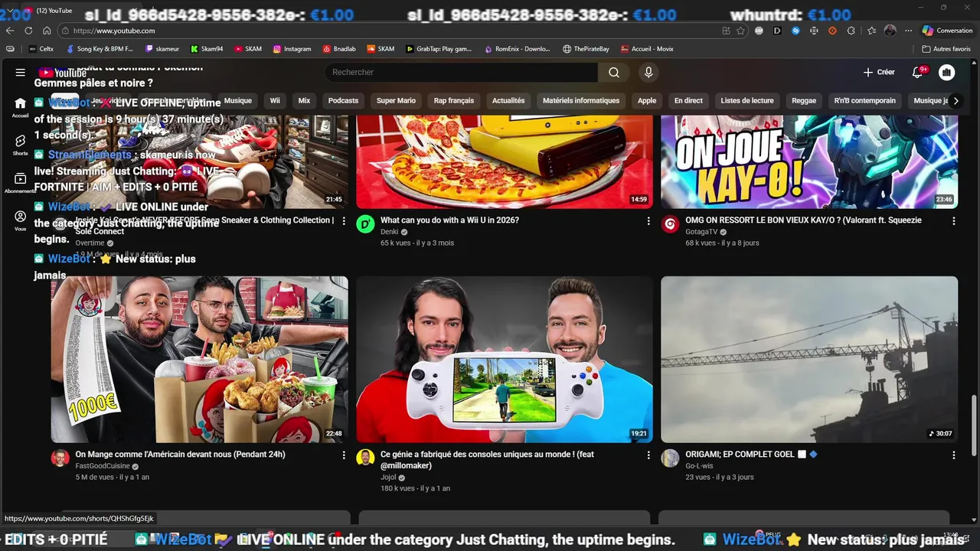Open options for KAY/O Valorant video
This screenshot has width=980, height=551.
[953, 221]
